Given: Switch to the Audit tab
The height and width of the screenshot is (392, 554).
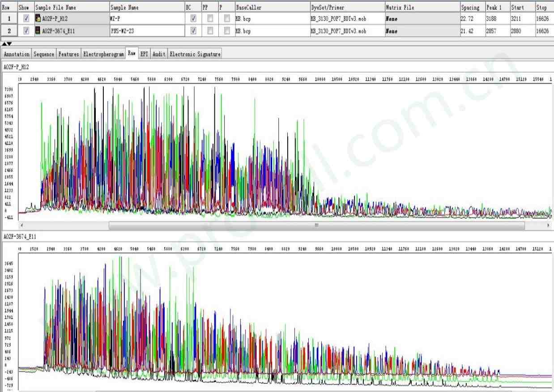Looking at the screenshot, I should [159, 54].
